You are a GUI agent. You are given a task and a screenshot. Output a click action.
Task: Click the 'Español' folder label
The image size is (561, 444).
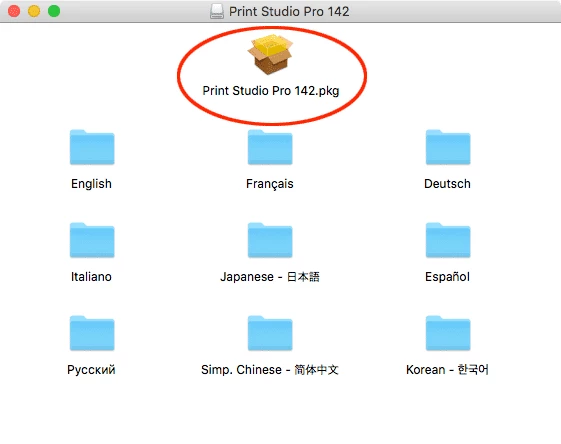tap(447, 277)
